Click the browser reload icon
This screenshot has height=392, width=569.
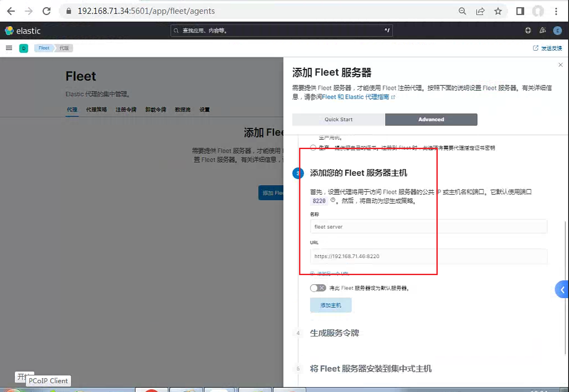tap(47, 11)
